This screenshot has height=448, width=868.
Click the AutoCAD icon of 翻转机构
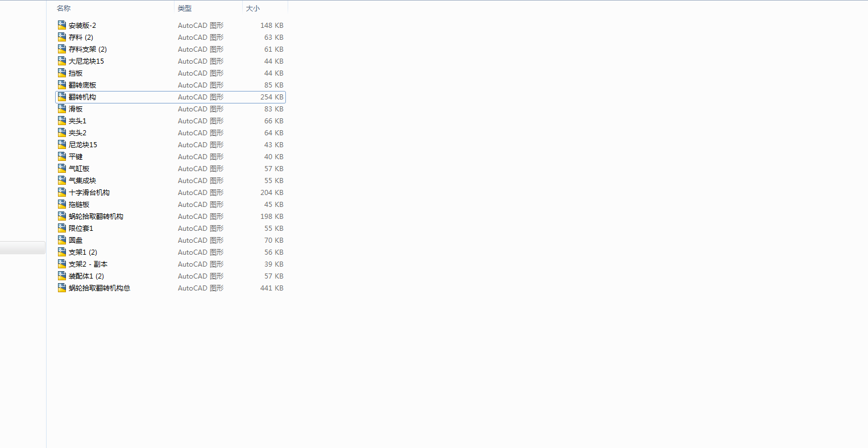tap(62, 97)
